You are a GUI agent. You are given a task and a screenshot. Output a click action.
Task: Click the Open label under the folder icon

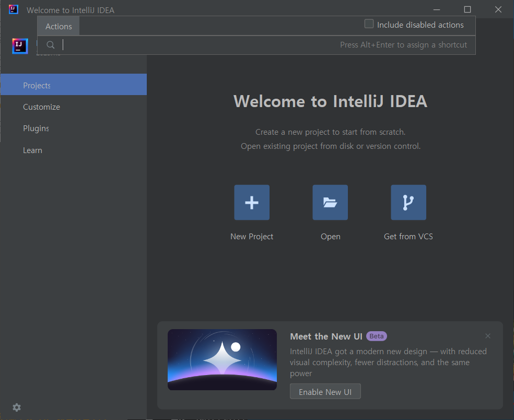click(x=331, y=237)
